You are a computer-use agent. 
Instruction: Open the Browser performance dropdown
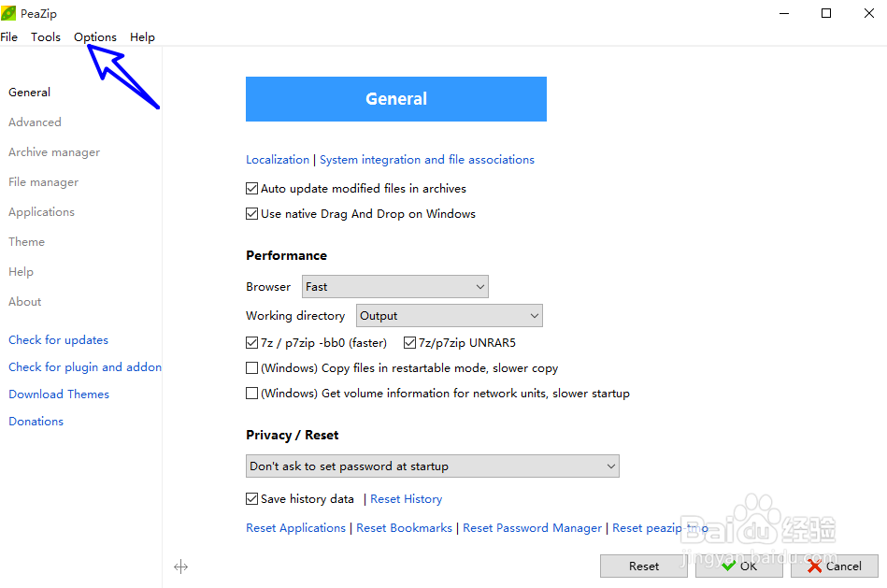click(x=395, y=287)
